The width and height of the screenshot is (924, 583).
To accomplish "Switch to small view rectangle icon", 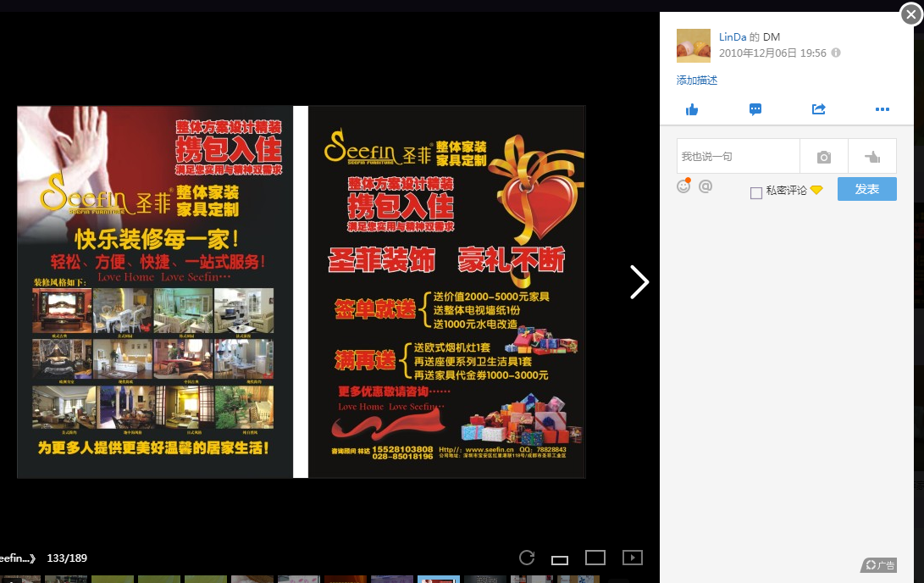I will (560, 559).
